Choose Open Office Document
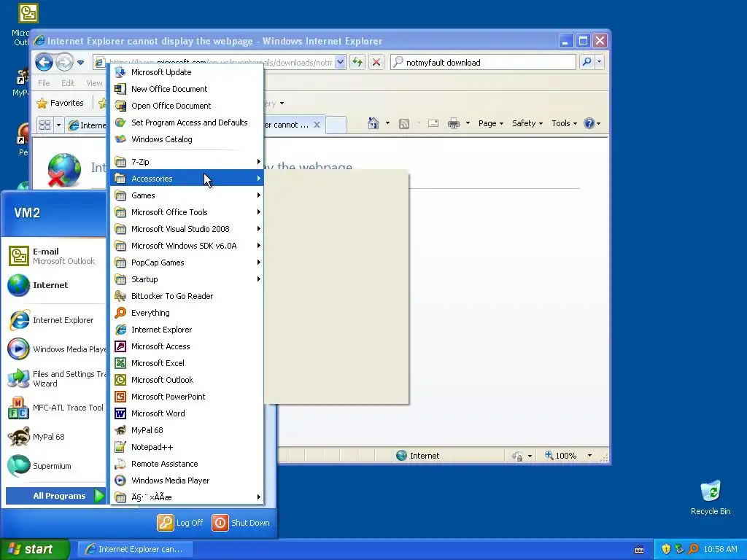 [187, 106]
